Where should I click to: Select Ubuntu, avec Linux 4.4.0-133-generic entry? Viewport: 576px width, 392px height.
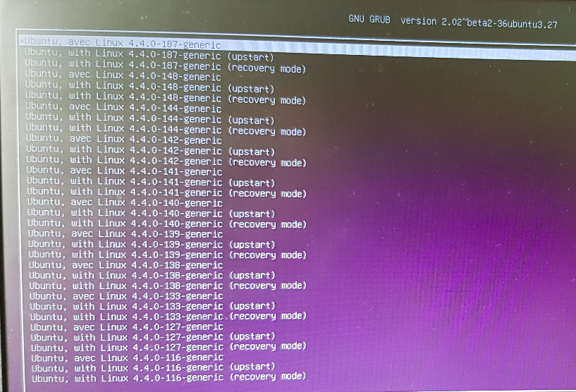coord(126,295)
